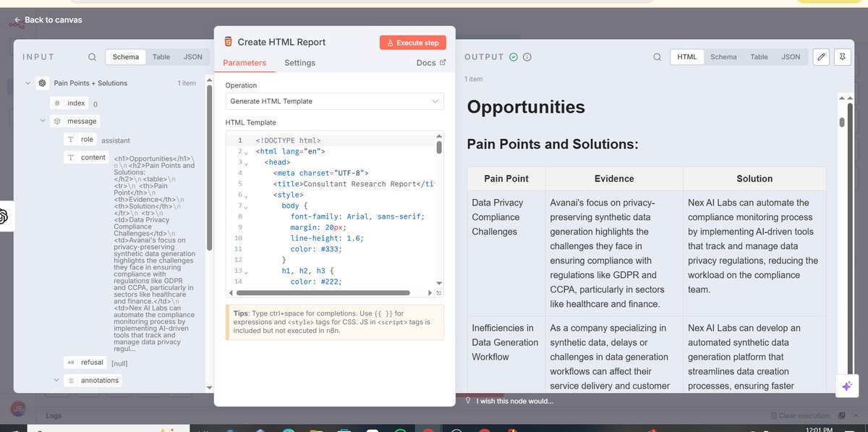868x432 pixels.
Task: Collapse the Pain Points + Solutions node
Action: (x=27, y=83)
